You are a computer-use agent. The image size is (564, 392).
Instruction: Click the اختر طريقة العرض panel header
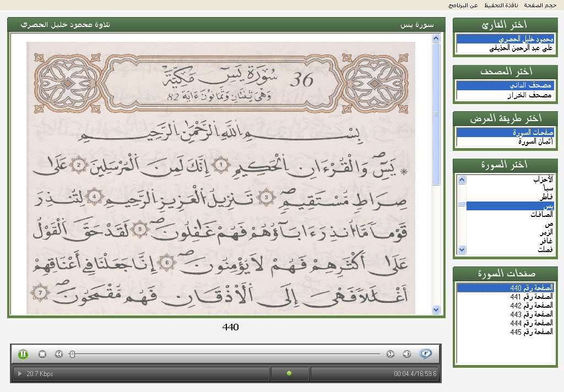[x=505, y=118]
